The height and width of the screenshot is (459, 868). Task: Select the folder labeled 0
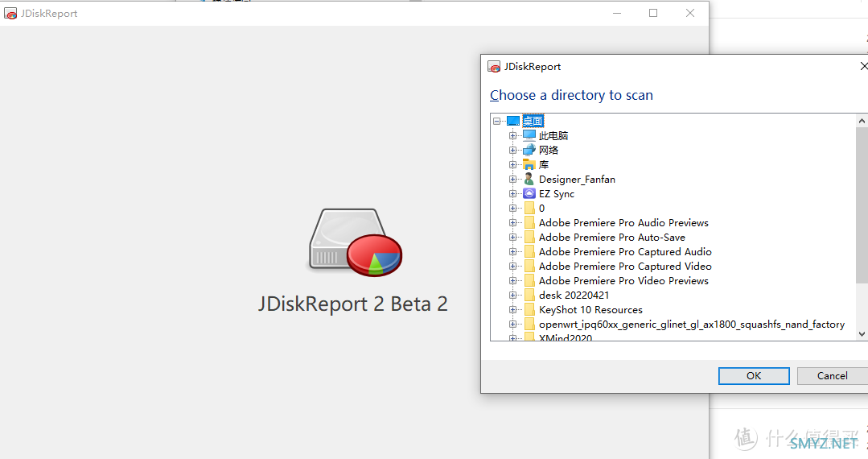541,208
